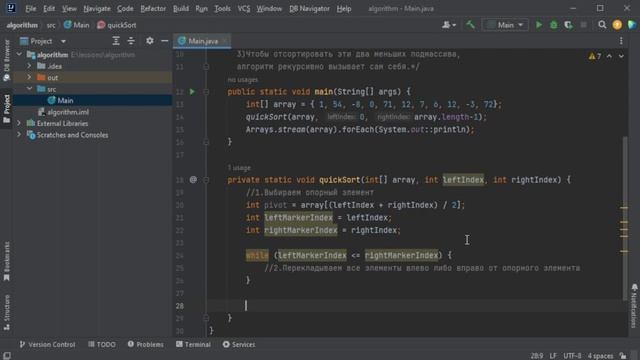Open the Version Control tool window
640x360 pixels.
[x=47, y=344]
